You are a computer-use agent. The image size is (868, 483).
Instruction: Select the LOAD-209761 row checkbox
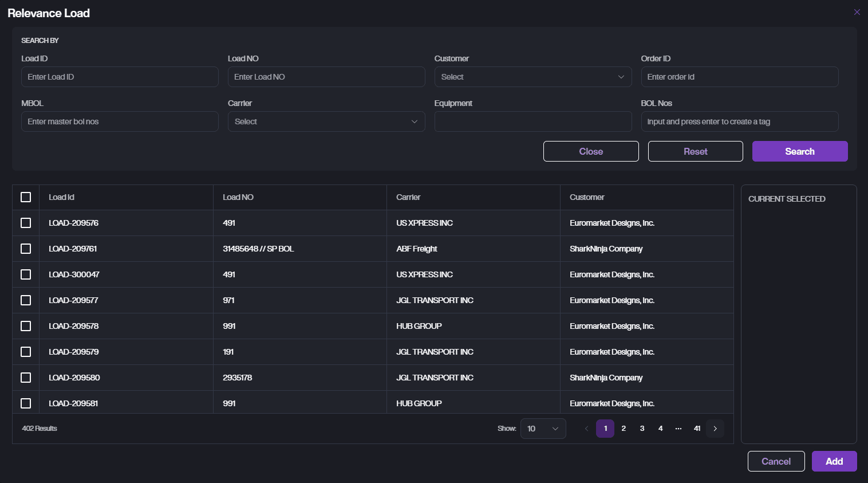[26, 249]
